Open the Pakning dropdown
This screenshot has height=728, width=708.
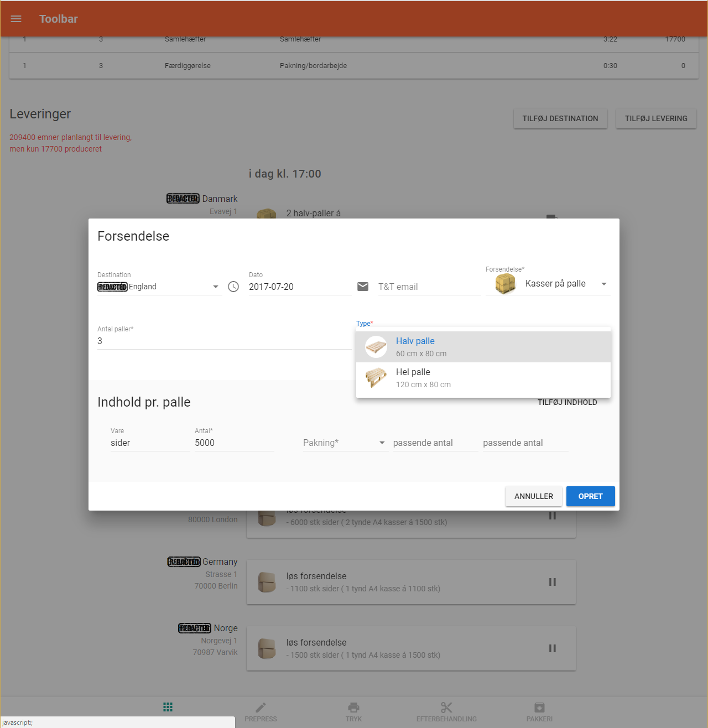click(345, 443)
